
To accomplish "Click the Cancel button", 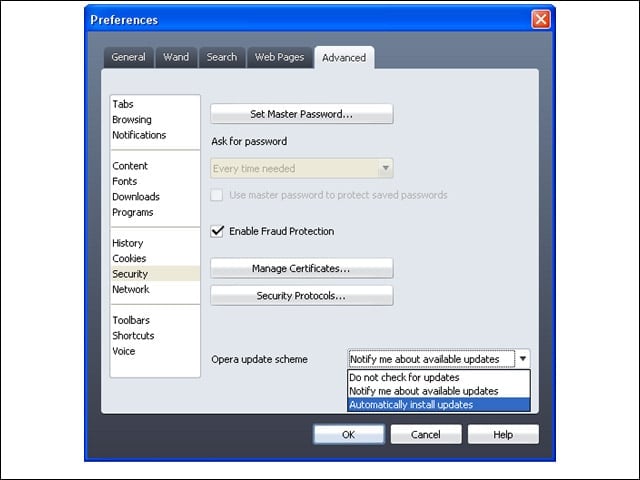I will (426, 434).
